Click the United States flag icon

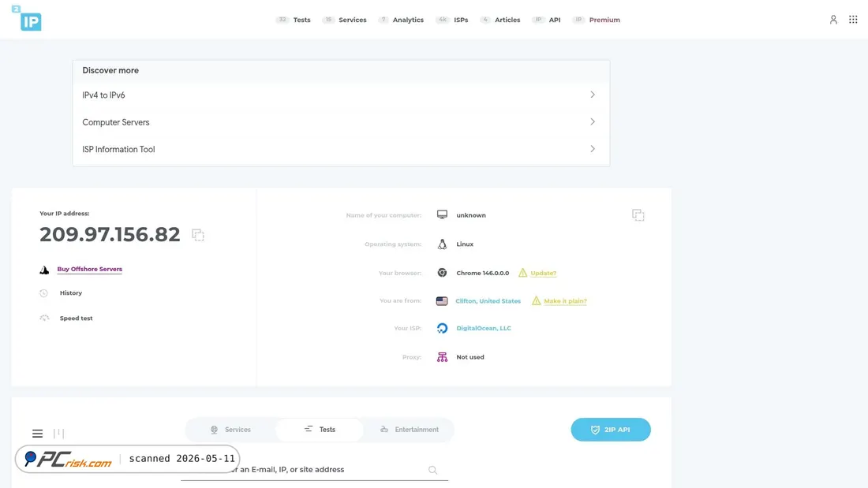442,301
